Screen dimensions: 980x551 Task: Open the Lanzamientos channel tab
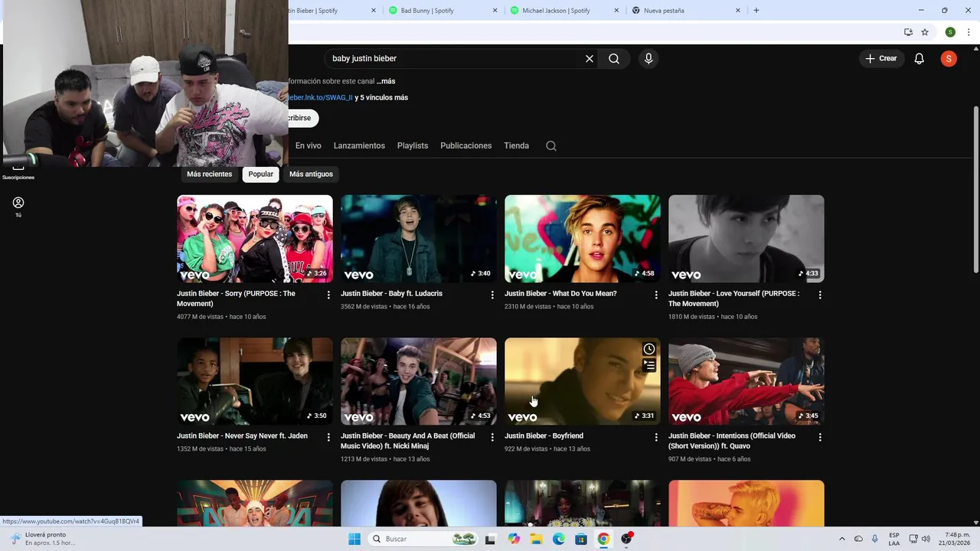pyautogui.click(x=359, y=145)
